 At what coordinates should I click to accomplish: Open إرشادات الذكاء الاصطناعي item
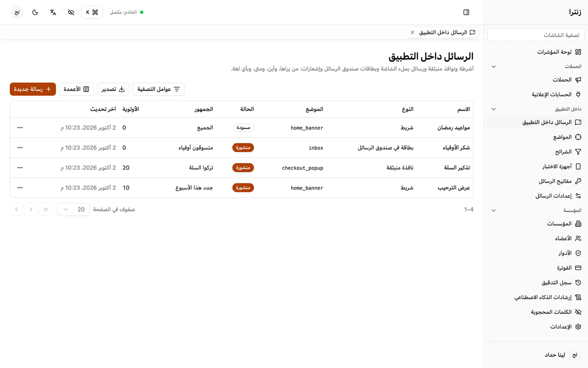[536, 297]
